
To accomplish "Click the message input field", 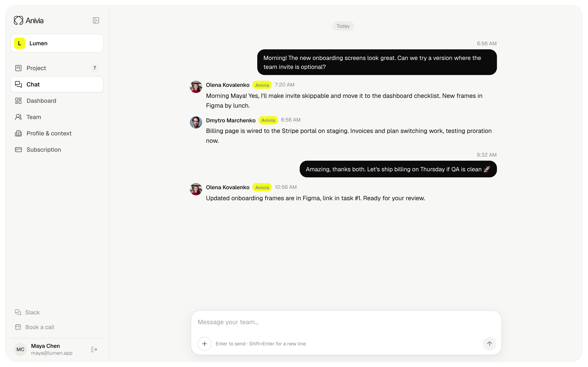I will (346, 322).
